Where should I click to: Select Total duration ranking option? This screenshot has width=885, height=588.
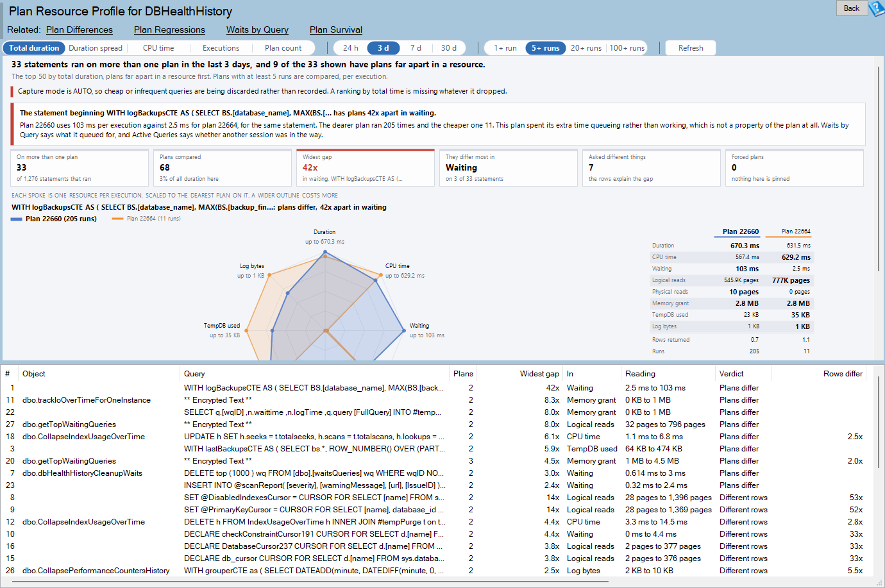(x=34, y=48)
